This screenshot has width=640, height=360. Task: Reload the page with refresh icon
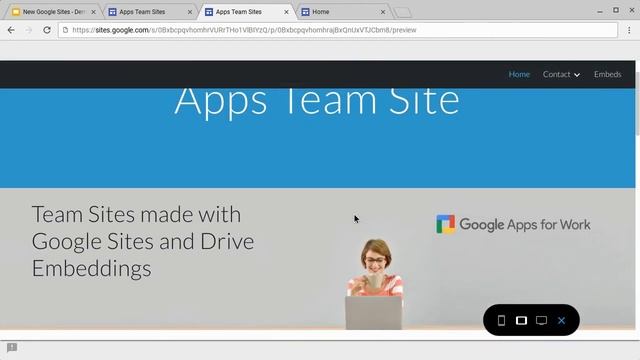tap(47, 30)
